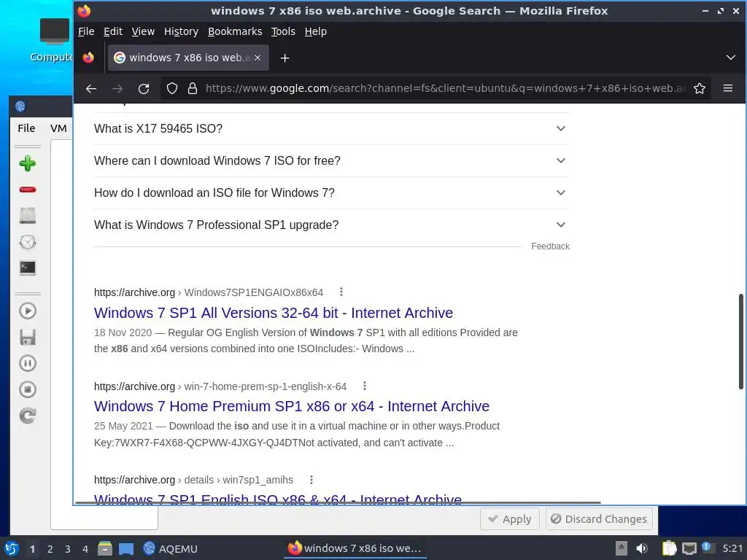
Task: Click the shield tracking protection icon
Action: coord(172,88)
